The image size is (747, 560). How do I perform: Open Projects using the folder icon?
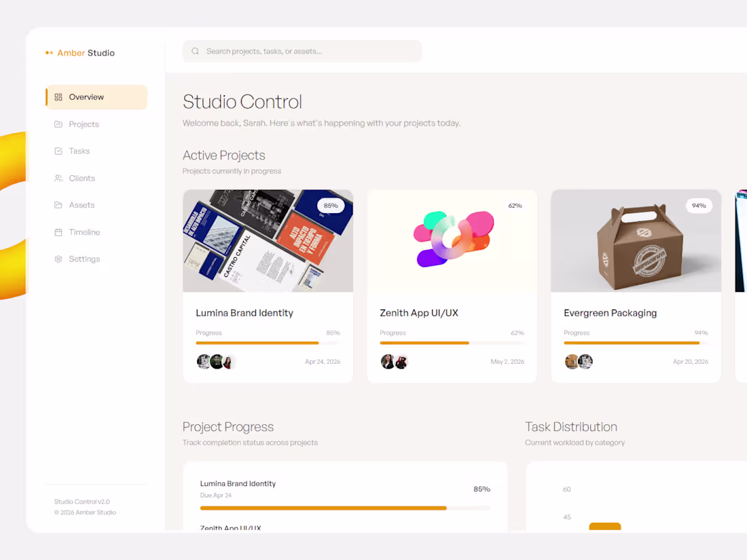(58, 124)
